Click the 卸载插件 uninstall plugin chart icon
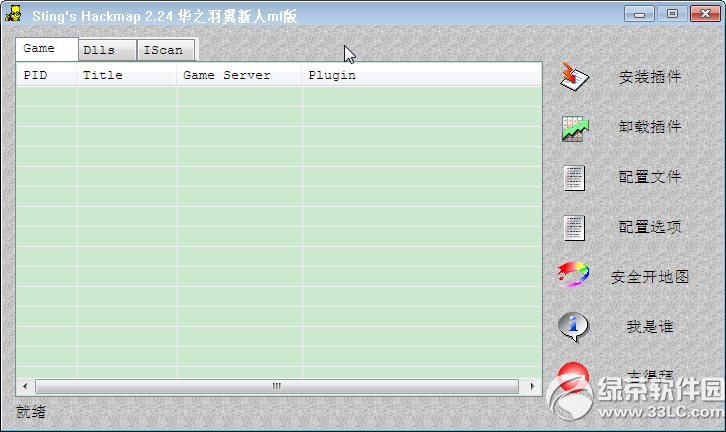The image size is (726, 432). 574,127
